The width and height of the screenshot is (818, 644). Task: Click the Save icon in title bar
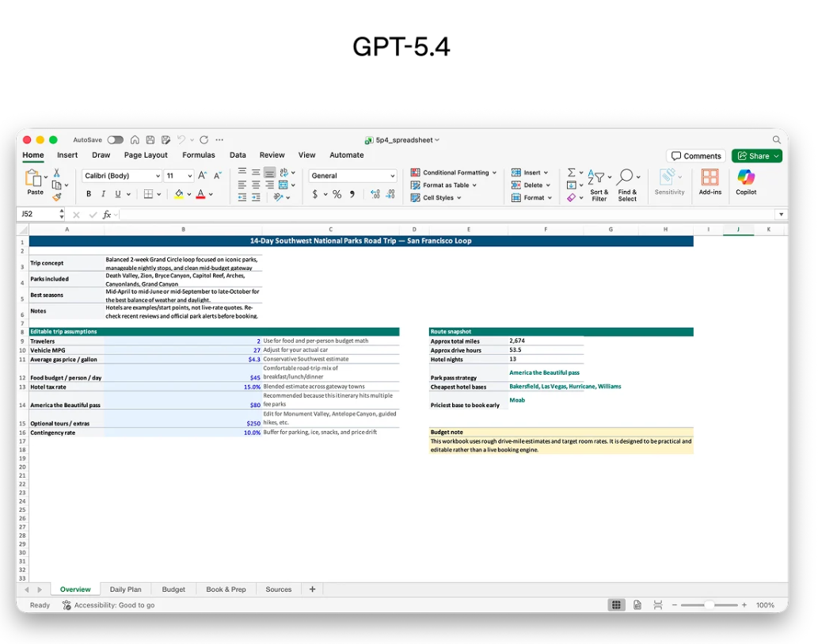click(149, 139)
